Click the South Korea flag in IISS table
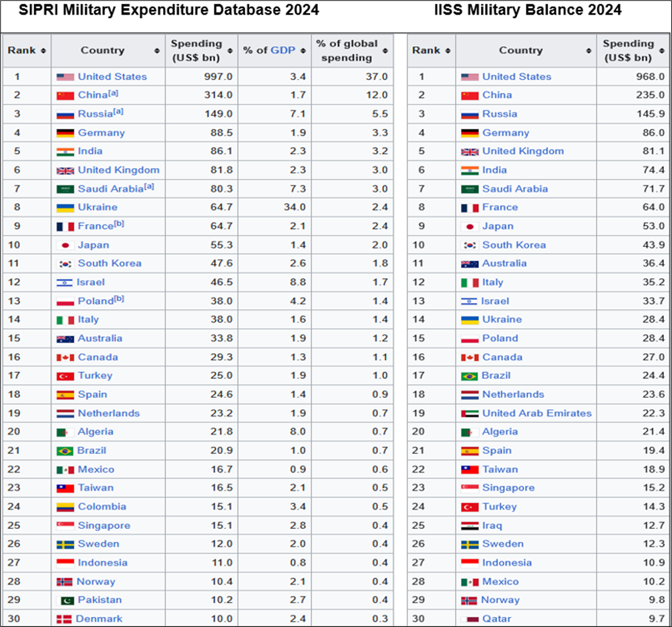The height and width of the screenshot is (627, 672). click(x=470, y=246)
